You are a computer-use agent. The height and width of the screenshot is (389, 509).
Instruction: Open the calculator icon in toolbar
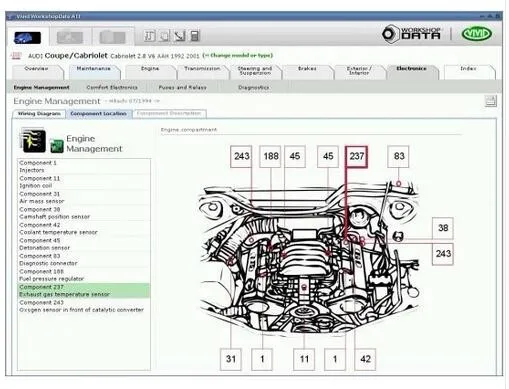tap(195, 36)
